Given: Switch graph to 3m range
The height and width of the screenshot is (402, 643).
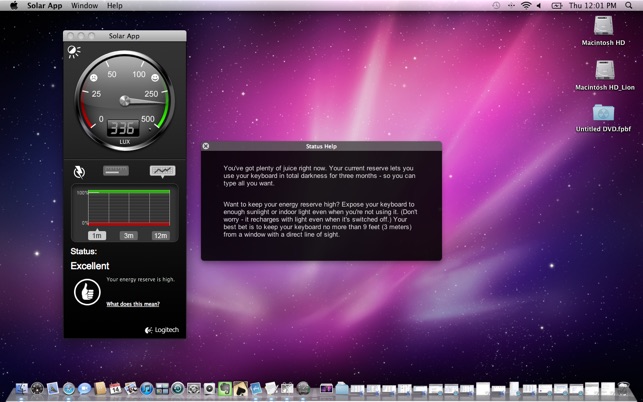Looking at the screenshot, I should [x=128, y=236].
